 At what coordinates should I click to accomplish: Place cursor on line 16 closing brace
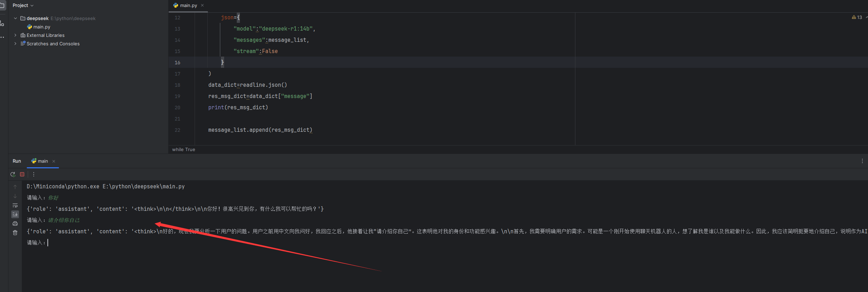tap(222, 62)
